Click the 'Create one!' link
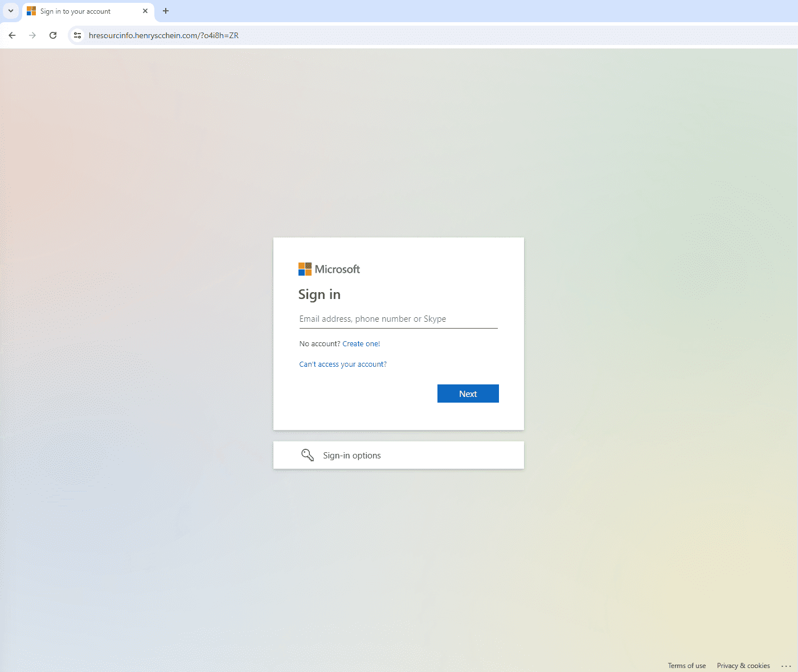 coord(361,344)
